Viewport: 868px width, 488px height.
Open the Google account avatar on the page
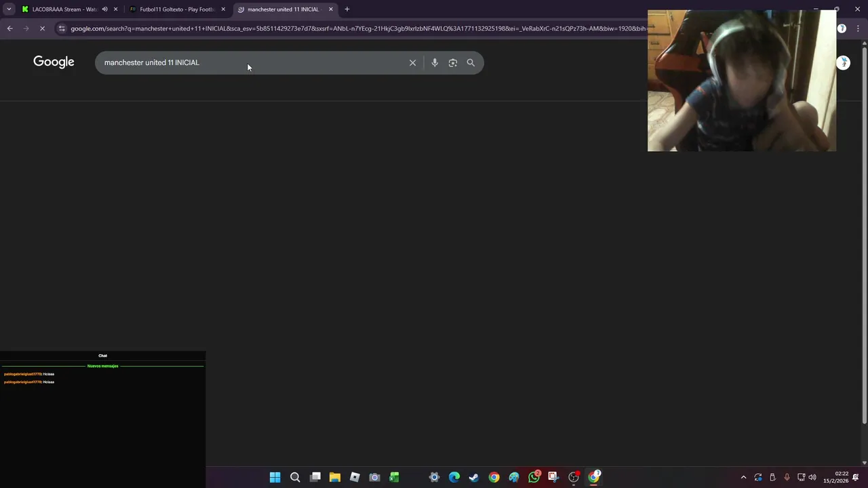pyautogui.click(x=843, y=62)
